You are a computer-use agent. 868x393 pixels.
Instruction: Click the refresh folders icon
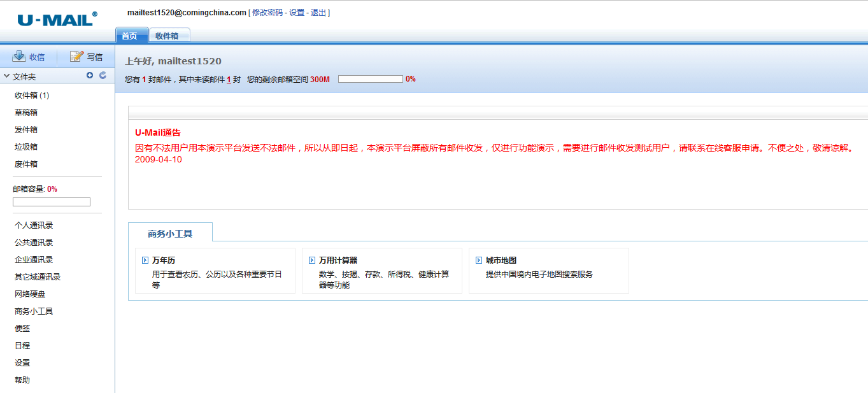103,76
